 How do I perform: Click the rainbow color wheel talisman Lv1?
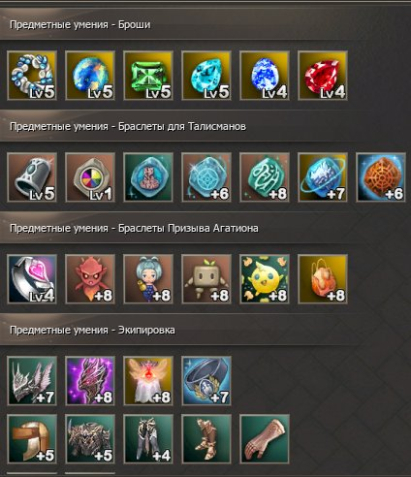(90, 177)
